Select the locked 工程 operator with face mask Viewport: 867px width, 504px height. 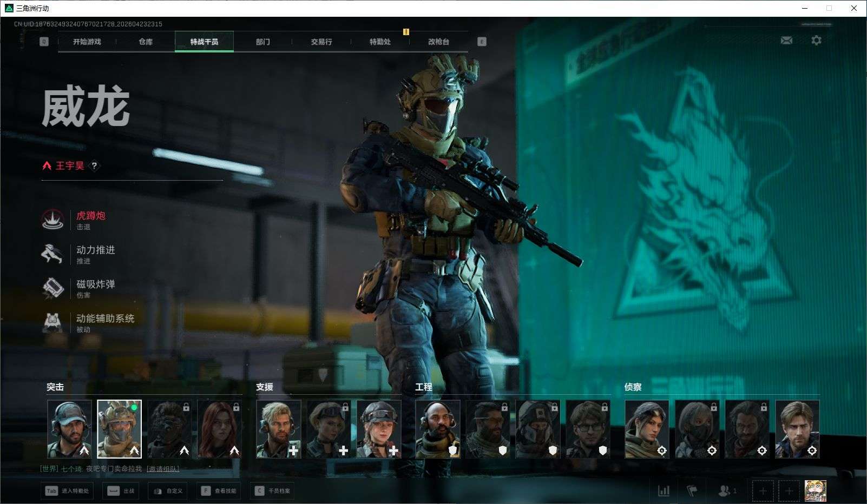(x=538, y=429)
